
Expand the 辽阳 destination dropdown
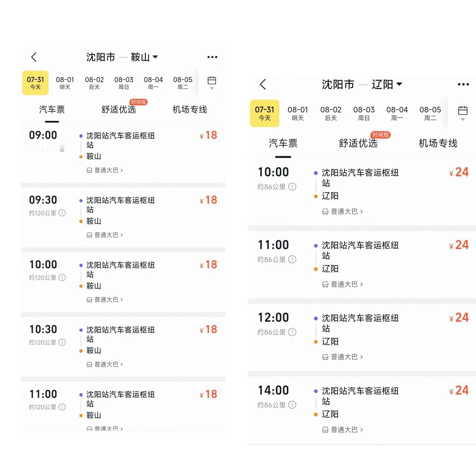387,84
